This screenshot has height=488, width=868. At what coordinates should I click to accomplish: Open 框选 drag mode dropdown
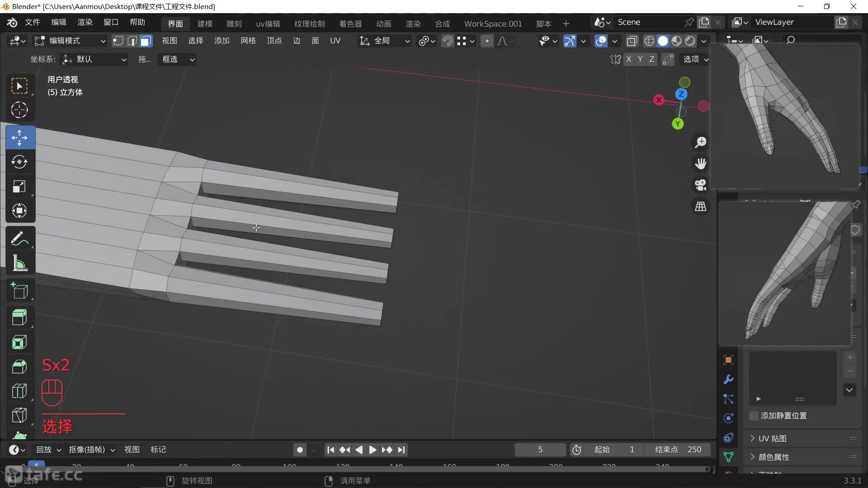tap(177, 59)
